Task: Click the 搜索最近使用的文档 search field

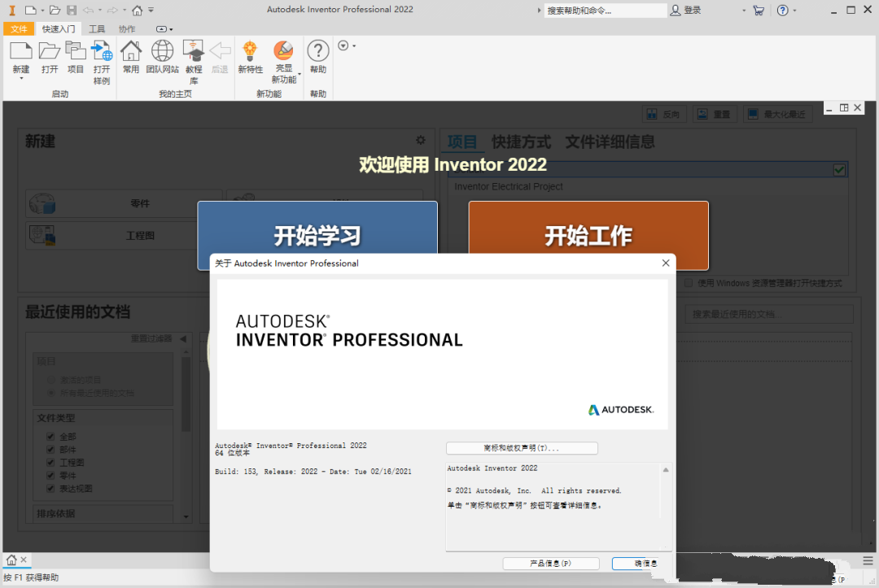Action: tap(769, 314)
